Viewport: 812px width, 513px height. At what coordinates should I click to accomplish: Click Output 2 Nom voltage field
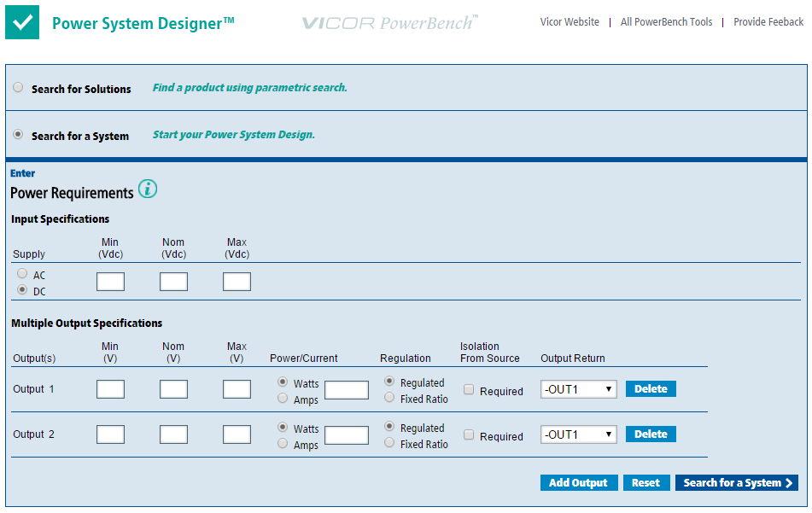pos(173,434)
